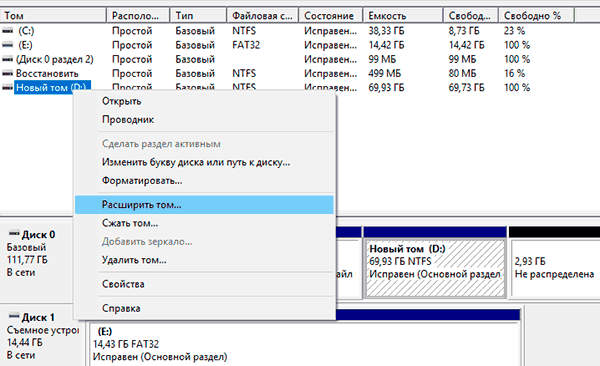Click the 38,33 ГБ capacity cell
The width and height of the screenshot is (600, 366).
386,31
